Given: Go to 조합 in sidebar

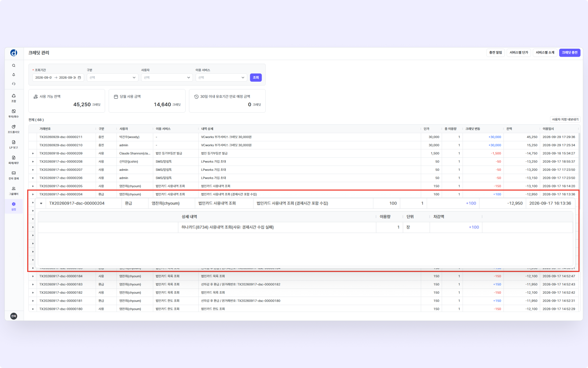Looking at the screenshot, I should [14, 98].
